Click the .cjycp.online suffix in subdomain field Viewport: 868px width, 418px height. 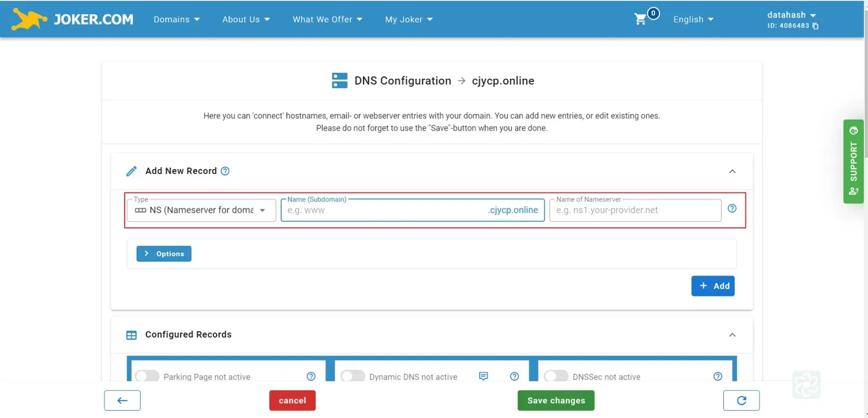click(513, 210)
